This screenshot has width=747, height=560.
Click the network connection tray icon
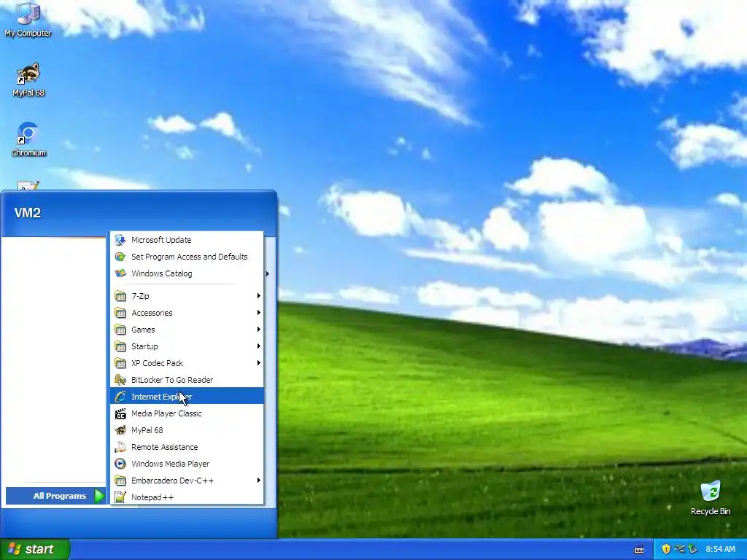(x=679, y=549)
